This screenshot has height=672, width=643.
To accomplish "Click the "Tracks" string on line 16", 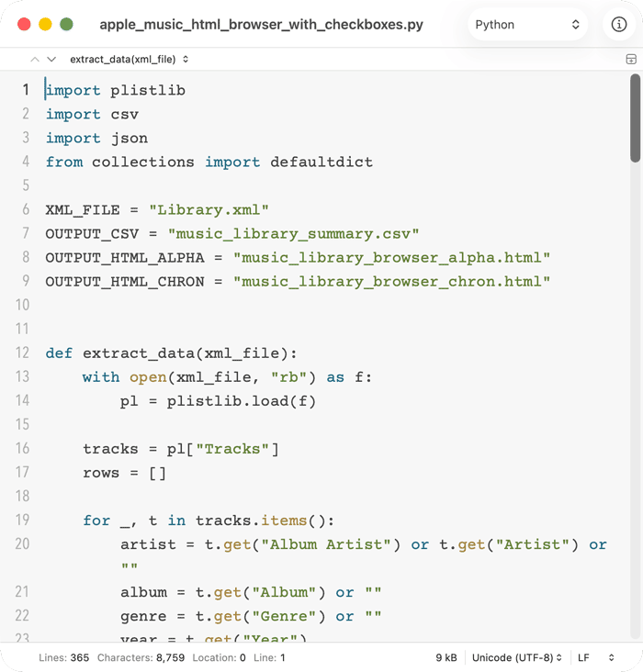I will point(232,449).
